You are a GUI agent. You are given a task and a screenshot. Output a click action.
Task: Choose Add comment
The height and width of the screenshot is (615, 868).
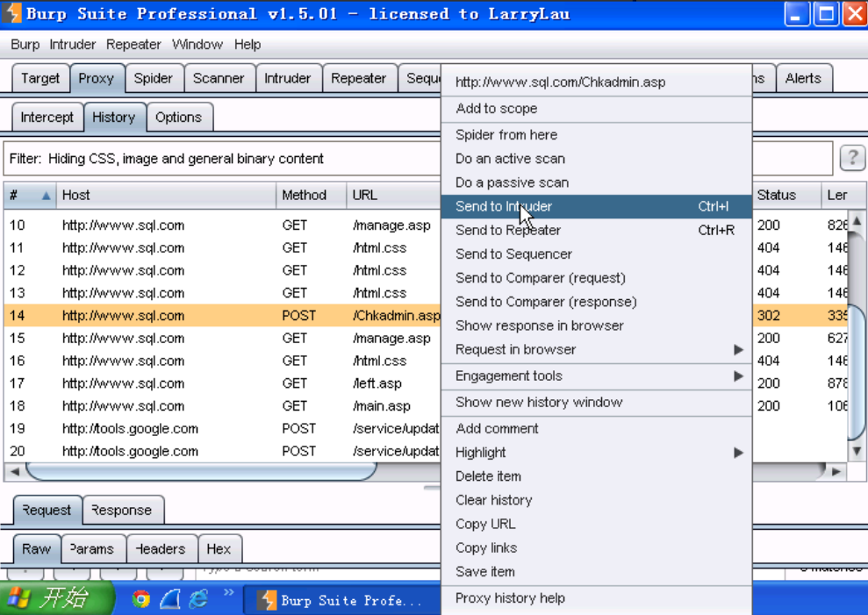(596, 428)
